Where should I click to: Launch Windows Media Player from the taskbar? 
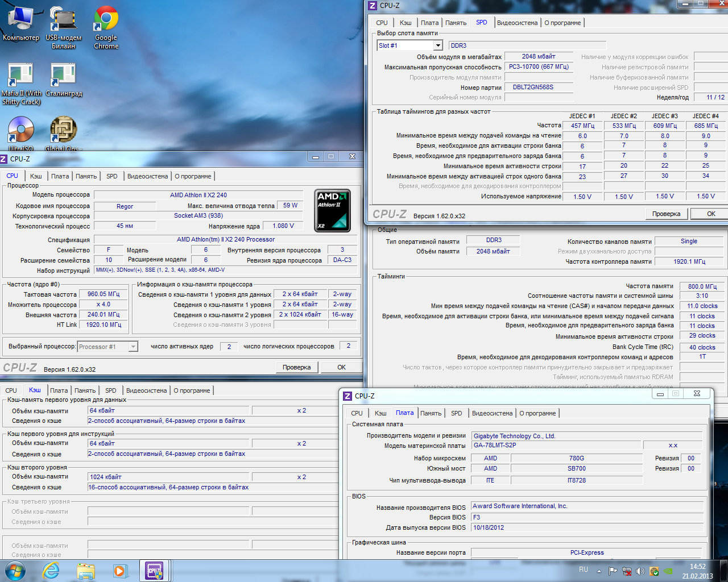click(119, 570)
